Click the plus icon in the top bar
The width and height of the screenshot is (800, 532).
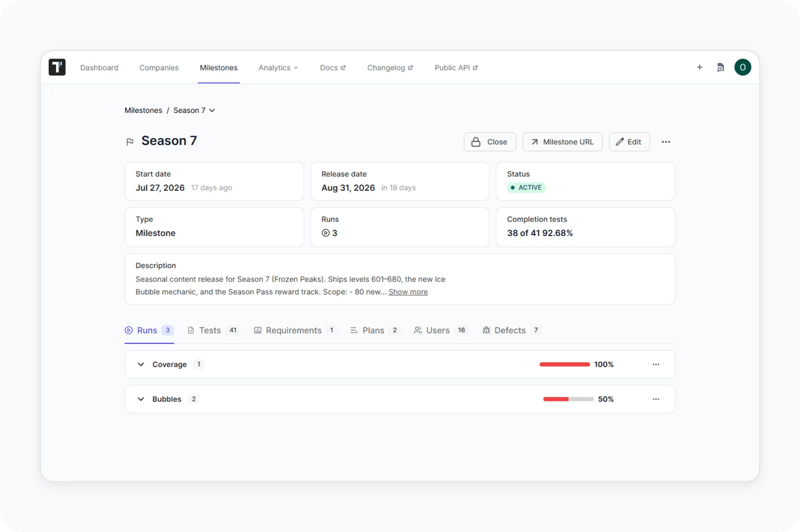tap(699, 67)
